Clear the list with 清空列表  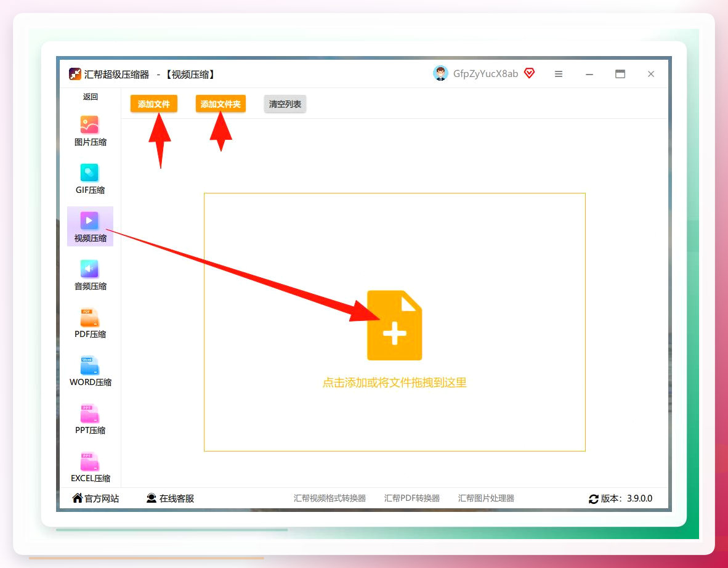click(x=285, y=104)
